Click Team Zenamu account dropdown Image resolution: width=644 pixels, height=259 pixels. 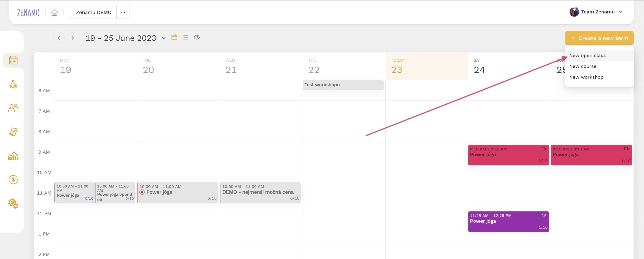tap(597, 12)
